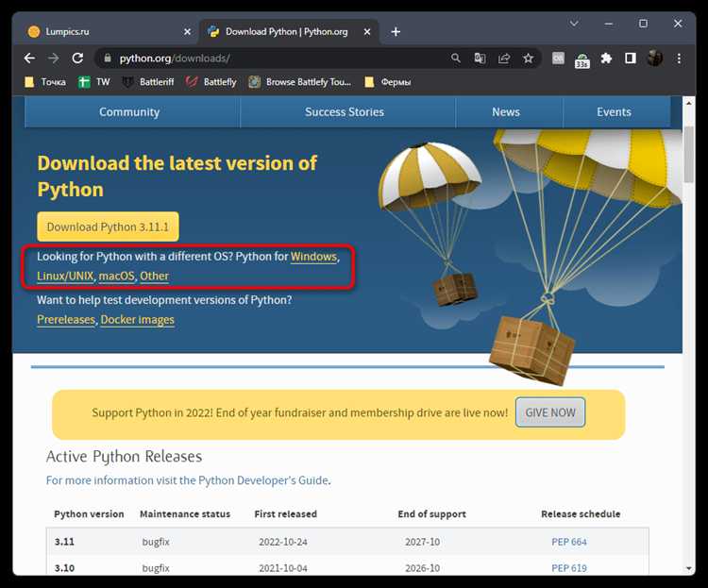Open the TW bookmark
The image size is (708, 588).
(93, 82)
